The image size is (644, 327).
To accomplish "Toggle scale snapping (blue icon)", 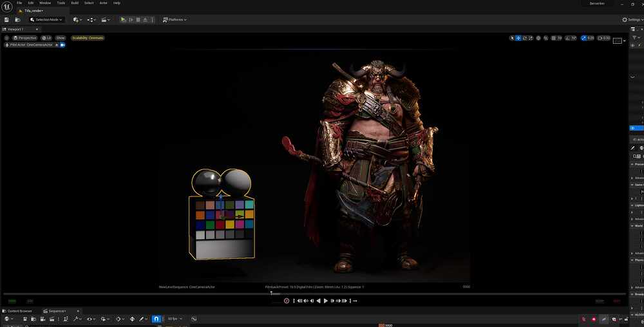I will (583, 38).
